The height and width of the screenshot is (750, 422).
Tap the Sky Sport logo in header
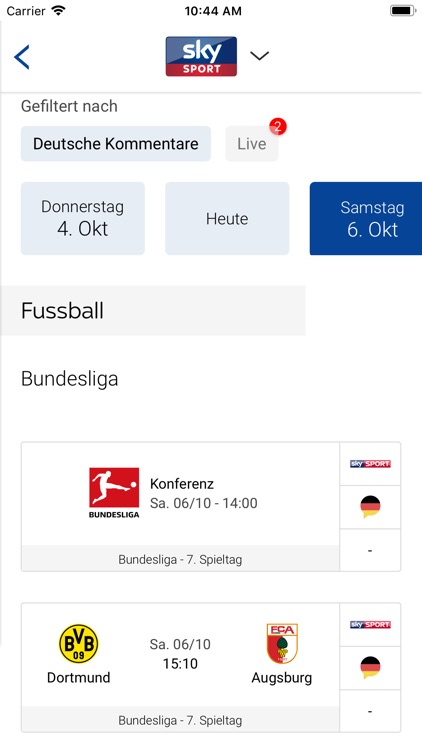tap(201, 56)
